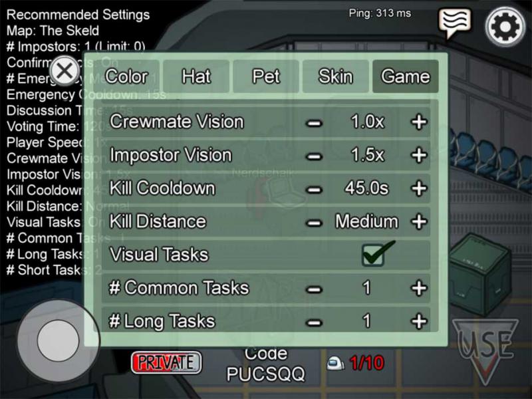This screenshot has width=532, height=399.
Task: Toggle the PRIVATE lobby button
Action: 166,362
